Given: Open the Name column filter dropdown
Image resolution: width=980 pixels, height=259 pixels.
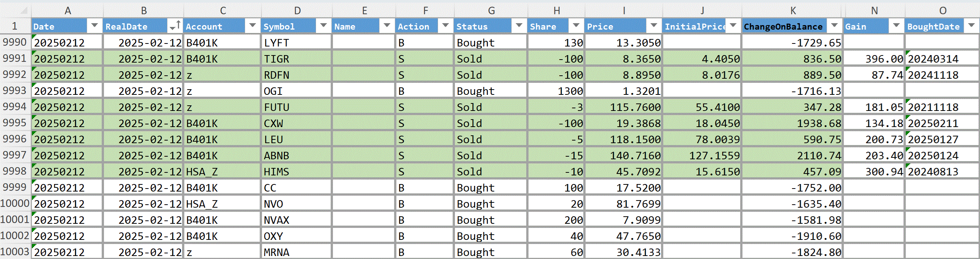Looking at the screenshot, I should click(387, 26).
